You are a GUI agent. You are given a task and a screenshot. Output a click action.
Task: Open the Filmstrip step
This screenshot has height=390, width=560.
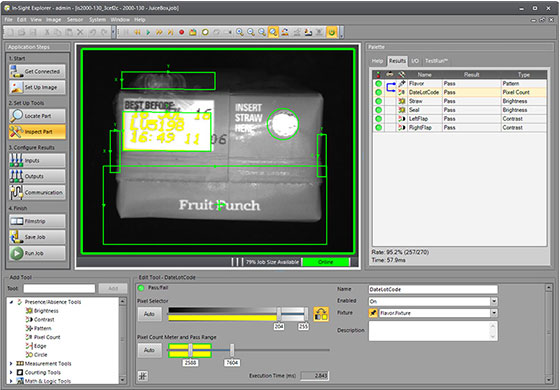[37, 221]
